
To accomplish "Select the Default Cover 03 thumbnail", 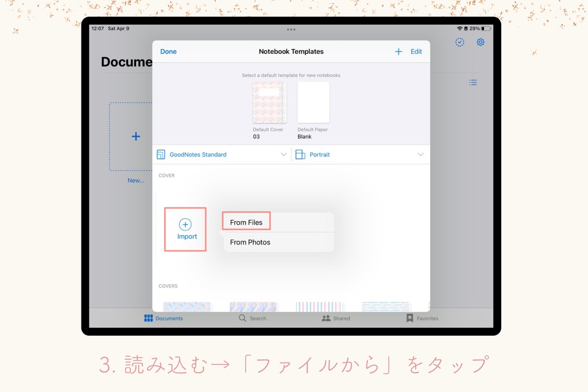I will 269,103.
